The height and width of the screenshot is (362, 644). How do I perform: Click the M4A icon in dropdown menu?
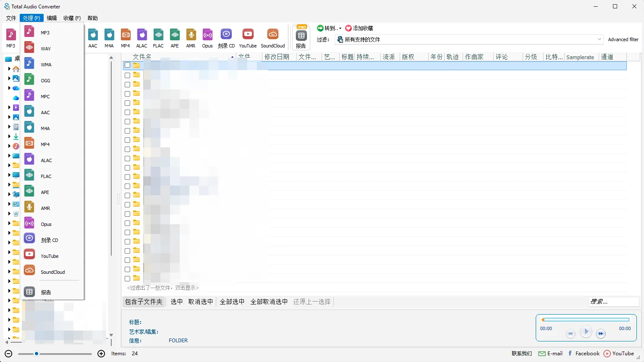(29, 127)
